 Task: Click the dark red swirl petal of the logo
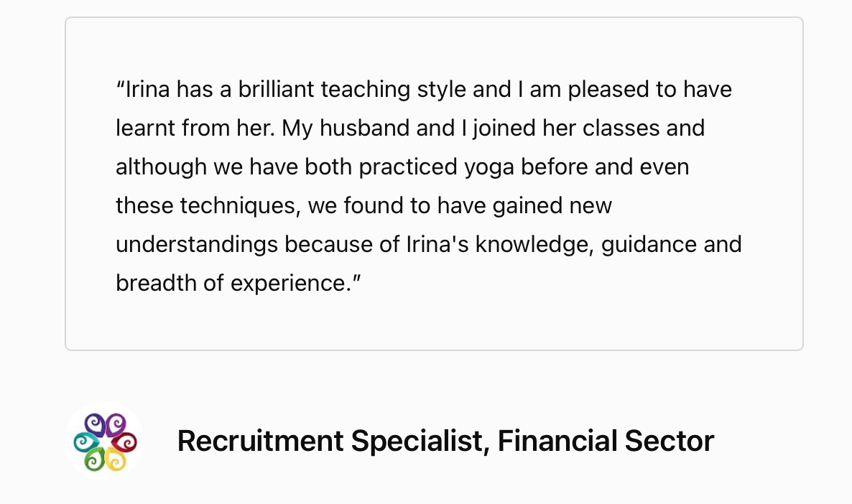coord(124,442)
